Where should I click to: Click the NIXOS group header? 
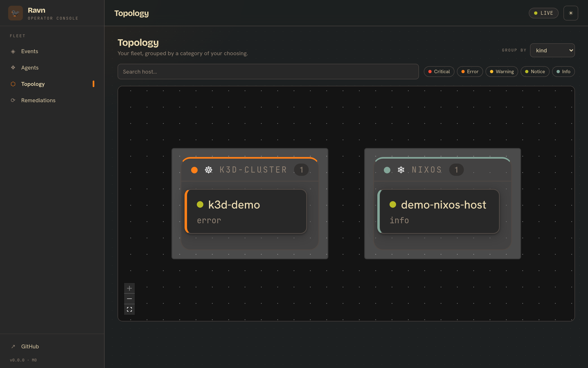(x=442, y=169)
